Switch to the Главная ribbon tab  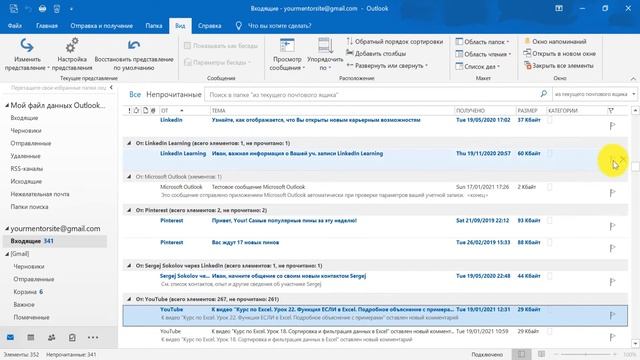click(47, 26)
